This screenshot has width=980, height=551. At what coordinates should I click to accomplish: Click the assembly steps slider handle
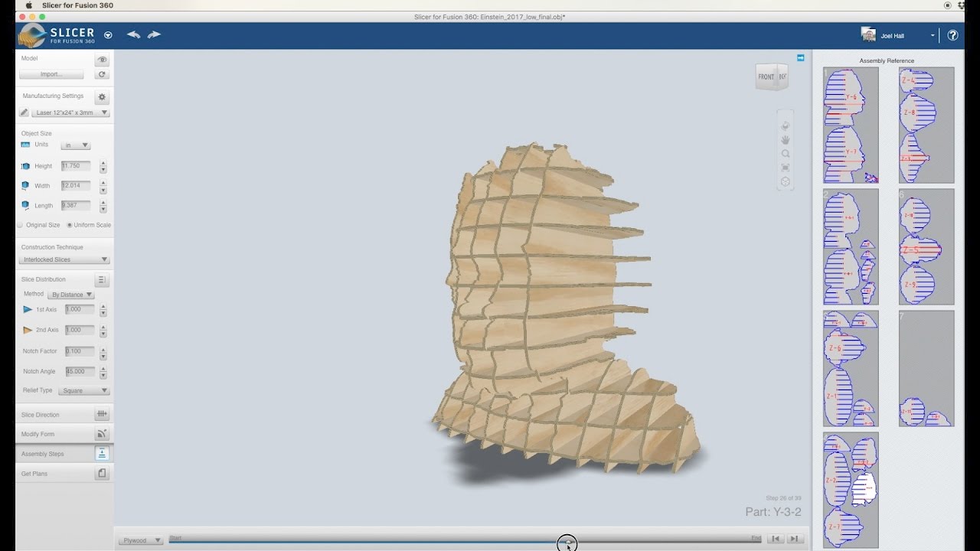point(567,543)
